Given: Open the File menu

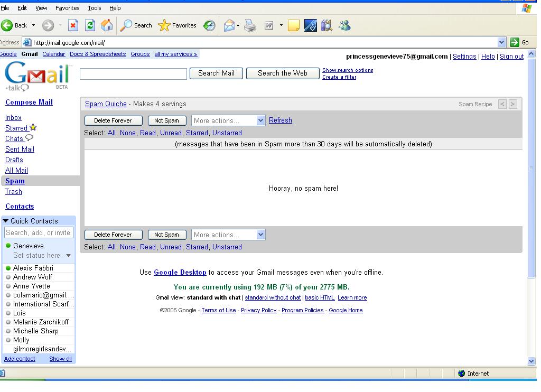Looking at the screenshot, I should click(5, 8).
